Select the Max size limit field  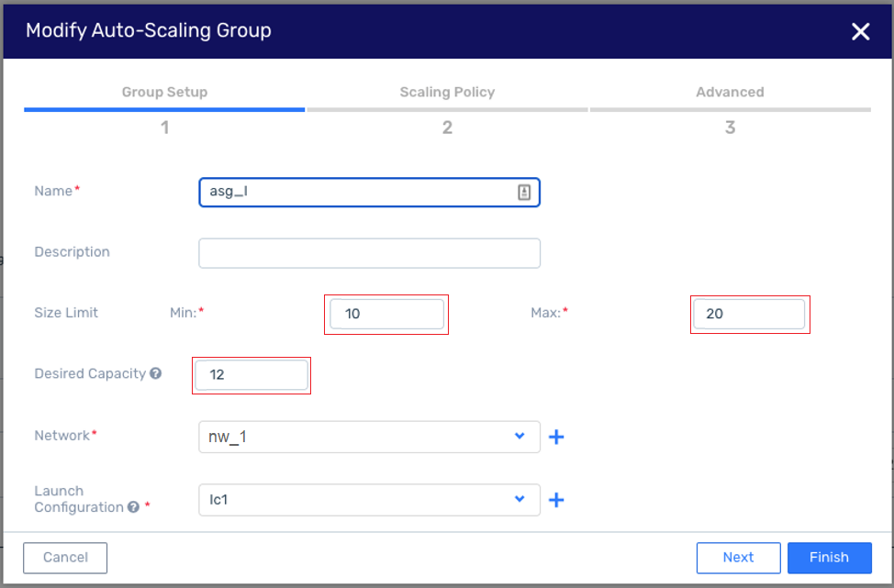click(x=749, y=314)
